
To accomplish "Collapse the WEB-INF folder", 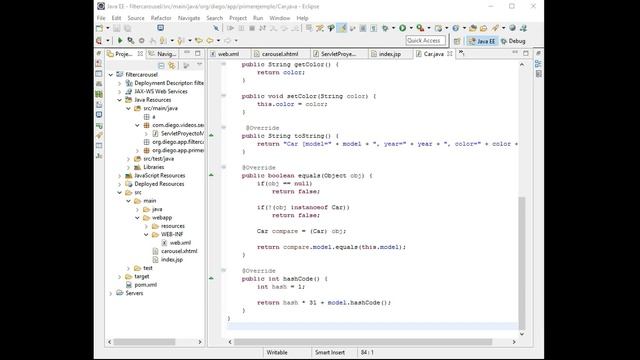I will pyautogui.click(x=146, y=234).
